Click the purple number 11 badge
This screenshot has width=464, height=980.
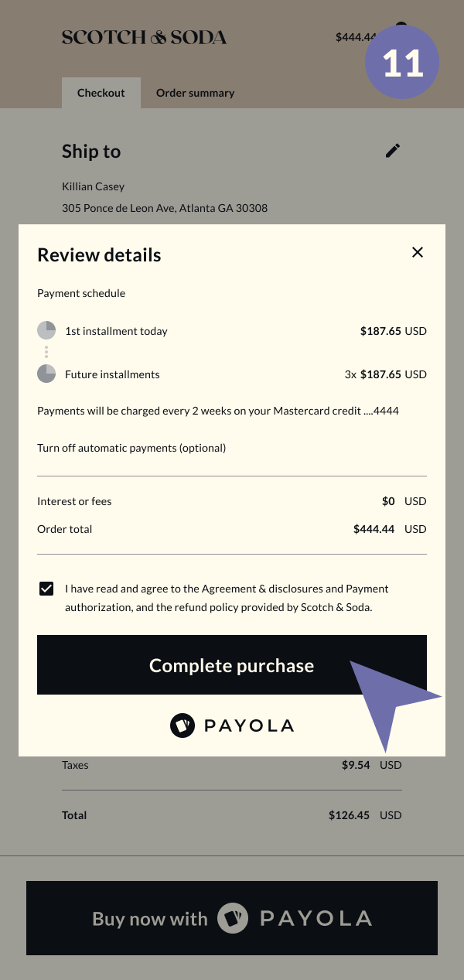pos(401,62)
